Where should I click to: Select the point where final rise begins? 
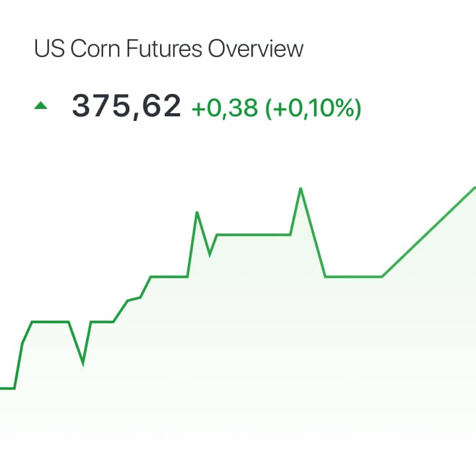pos(382,276)
